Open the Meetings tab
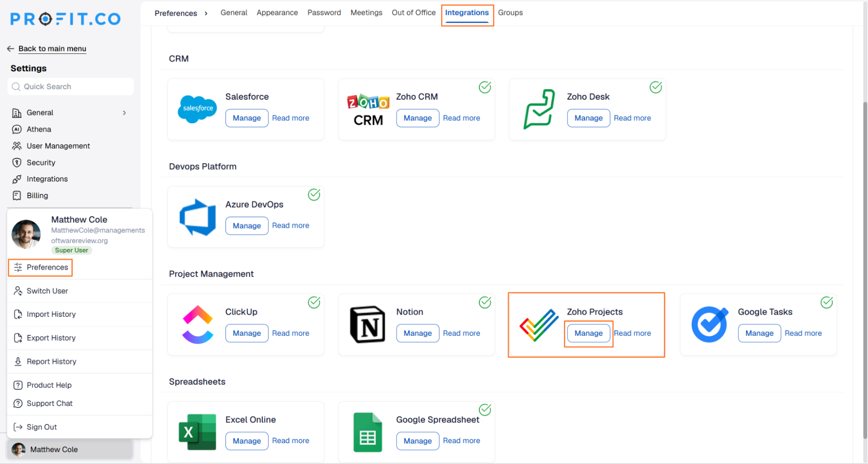Screen dimensions: 868x464 366,13
